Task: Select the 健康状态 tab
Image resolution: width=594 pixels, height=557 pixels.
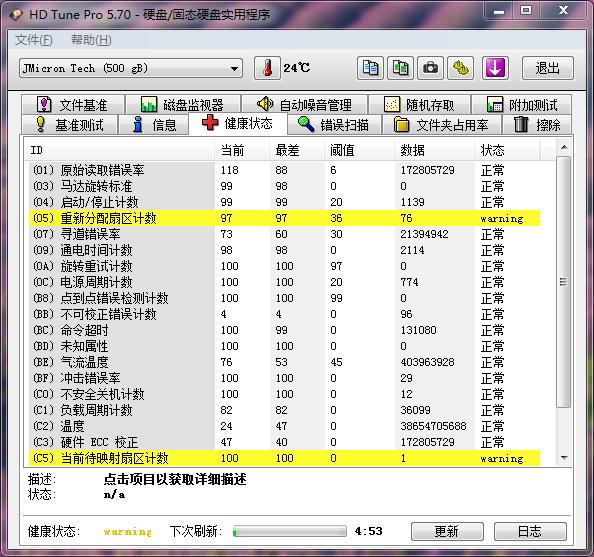Action: tap(238, 124)
